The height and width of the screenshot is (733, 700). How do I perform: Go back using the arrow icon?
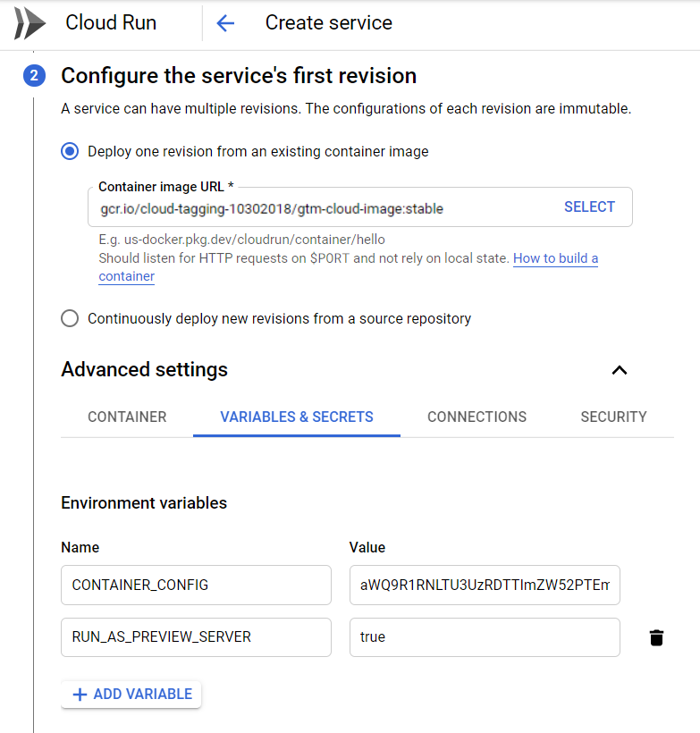(225, 23)
